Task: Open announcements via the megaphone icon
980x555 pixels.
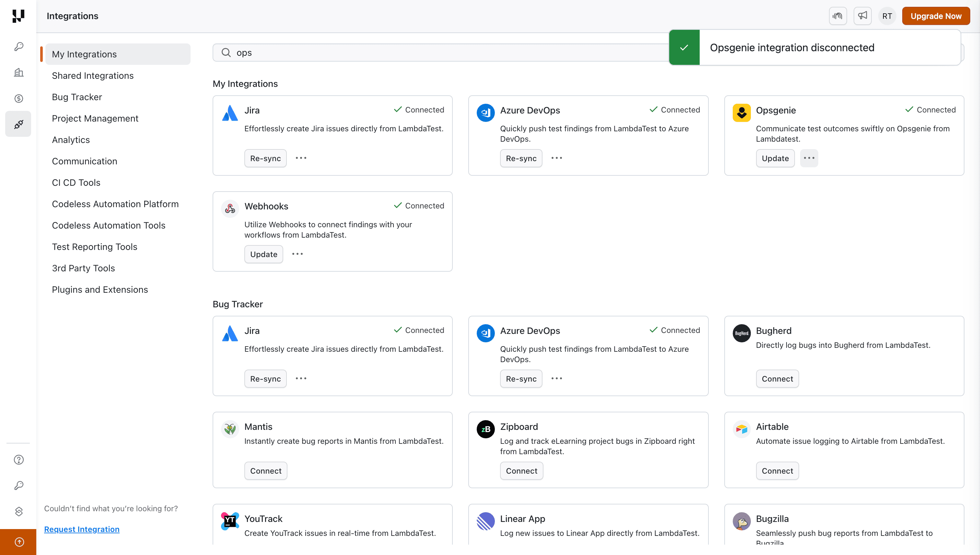Action: tap(863, 16)
